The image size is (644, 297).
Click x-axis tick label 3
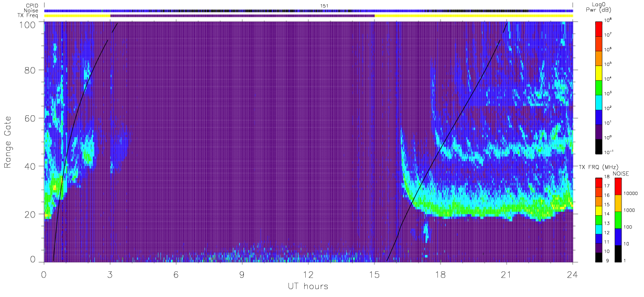[110, 274]
